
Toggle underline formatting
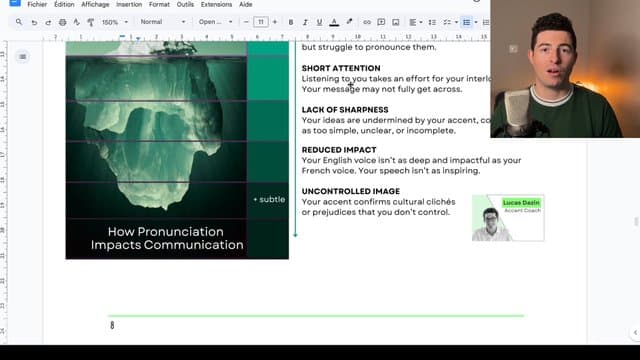click(x=319, y=22)
